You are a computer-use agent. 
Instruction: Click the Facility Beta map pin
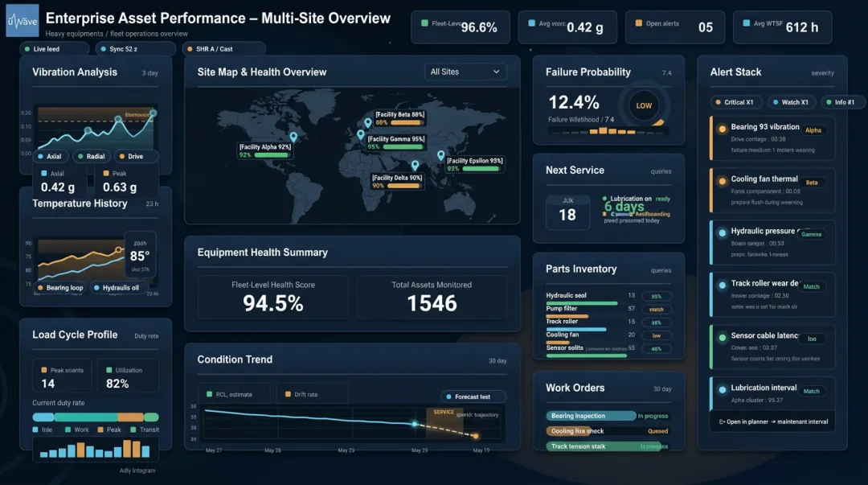(368, 123)
